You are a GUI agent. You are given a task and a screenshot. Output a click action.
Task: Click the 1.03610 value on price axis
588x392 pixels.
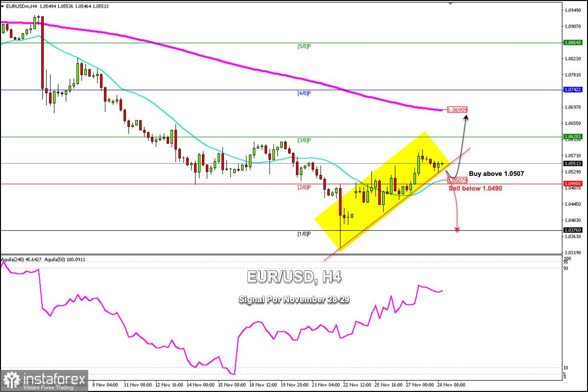tap(572, 237)
